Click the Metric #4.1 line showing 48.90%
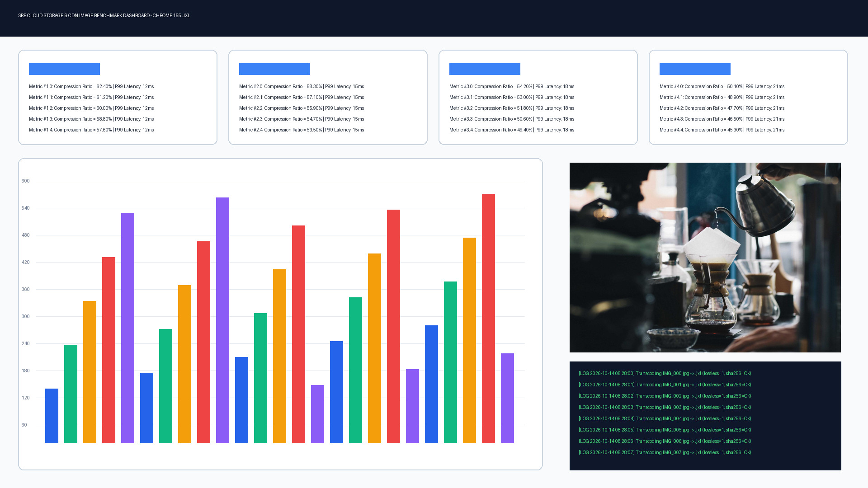Screen dimensions: 868x488 pos(722,97)
